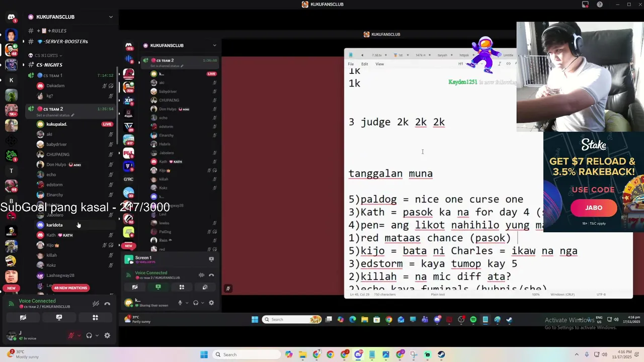Screen dimensions: 644x362
Task: Click Search box on streamed taskbar
Action: click(x=292, y=319)
